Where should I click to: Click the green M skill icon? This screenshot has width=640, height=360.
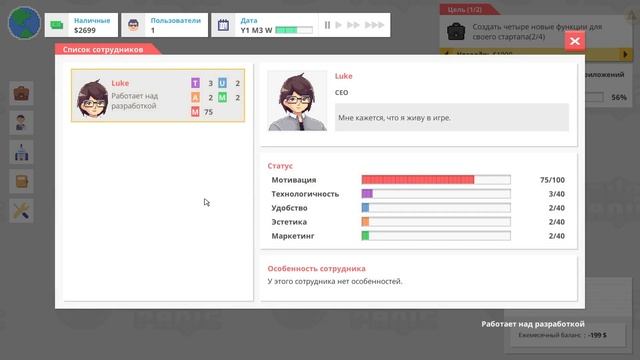click(222, 98)
